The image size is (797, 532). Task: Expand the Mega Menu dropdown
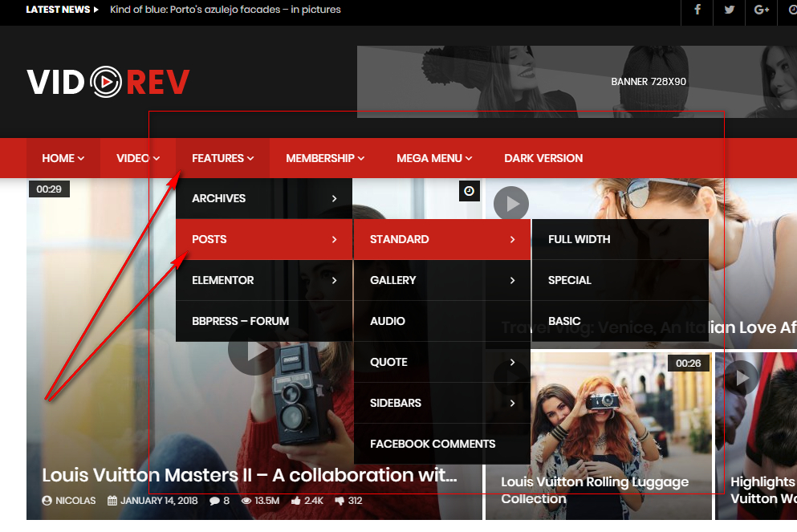point(433,158)
